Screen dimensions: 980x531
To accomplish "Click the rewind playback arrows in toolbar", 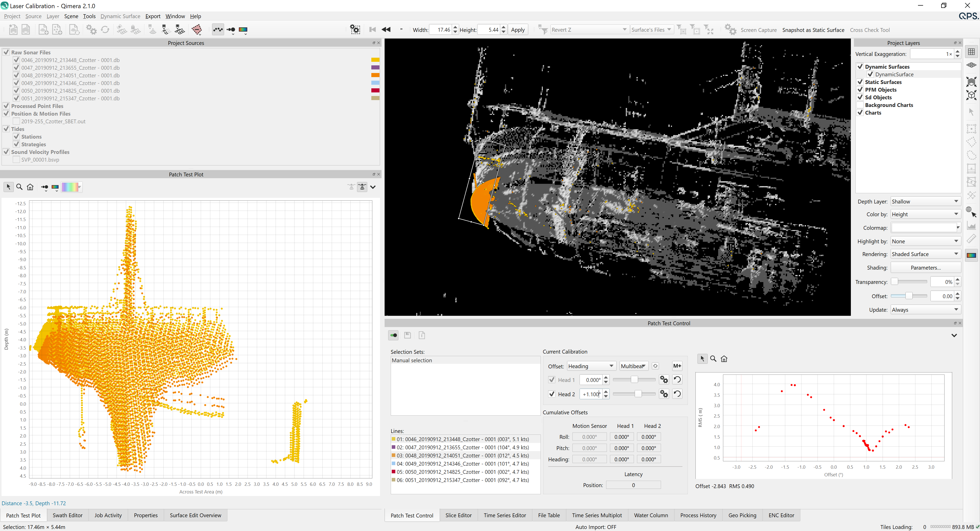I will pos(386,30).
